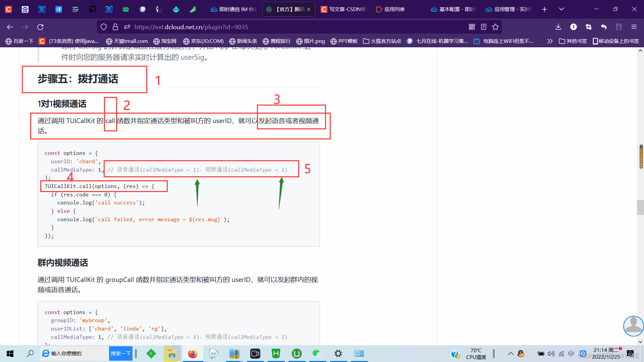
Task: Open 新闻头条 bookmark
Action: click(x=243, y=41)
